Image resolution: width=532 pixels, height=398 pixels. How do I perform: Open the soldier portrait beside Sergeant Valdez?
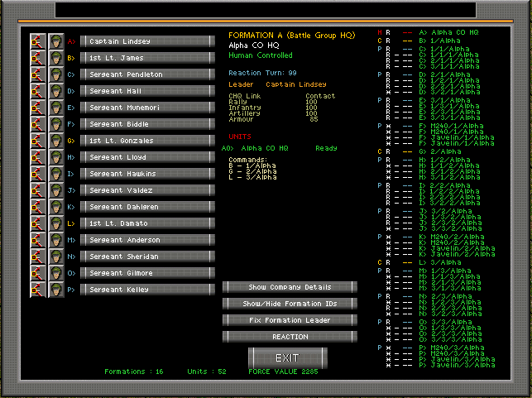(x=56, y=190)
